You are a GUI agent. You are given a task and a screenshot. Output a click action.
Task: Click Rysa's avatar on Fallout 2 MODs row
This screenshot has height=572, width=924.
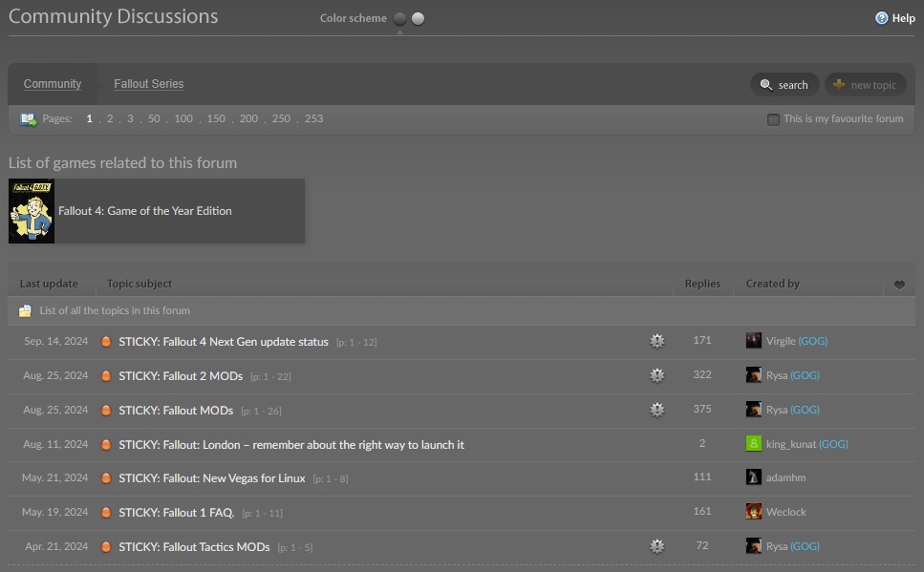[x=754, y=374]
